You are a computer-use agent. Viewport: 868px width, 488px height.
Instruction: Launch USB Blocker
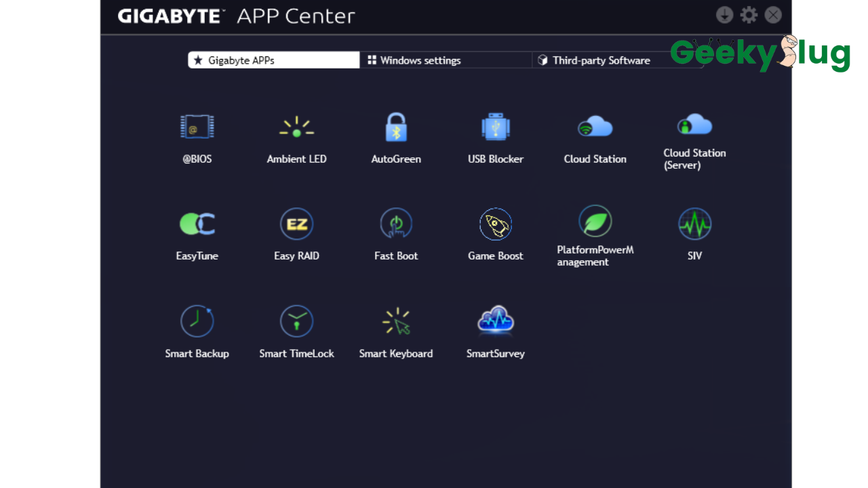click(x=496, y=127)
